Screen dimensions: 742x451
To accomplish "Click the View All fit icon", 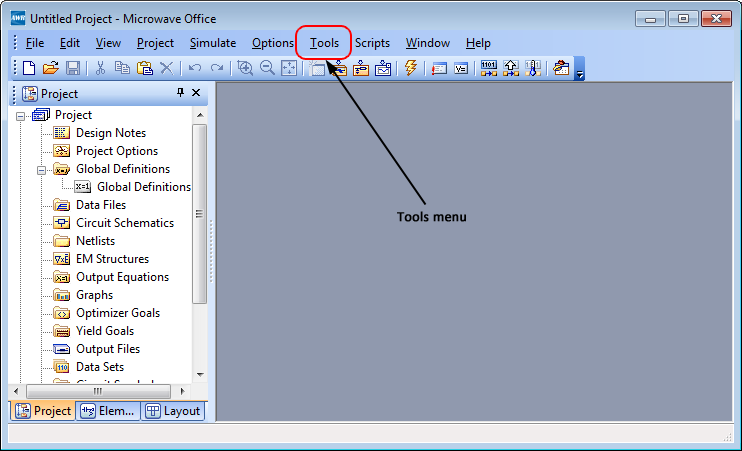I will [289, 68].
